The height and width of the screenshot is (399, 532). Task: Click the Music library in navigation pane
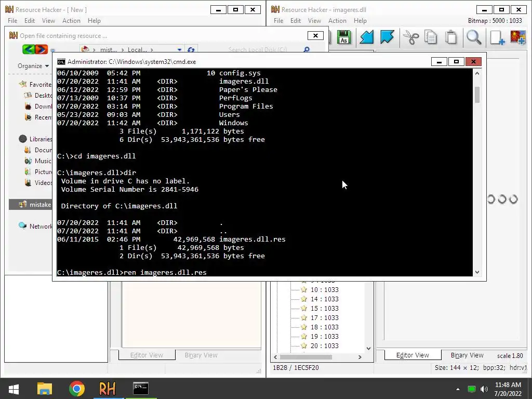[x=38, y=161]
